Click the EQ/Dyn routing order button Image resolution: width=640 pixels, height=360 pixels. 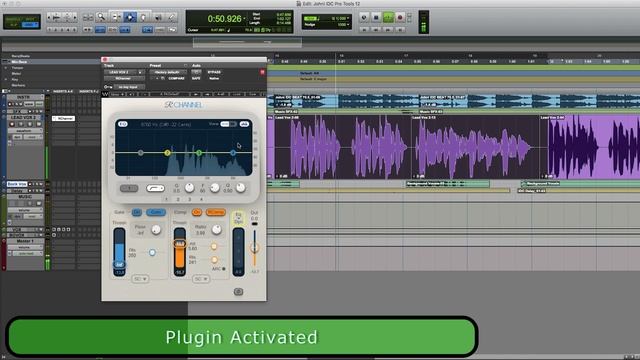coord(238,218)
